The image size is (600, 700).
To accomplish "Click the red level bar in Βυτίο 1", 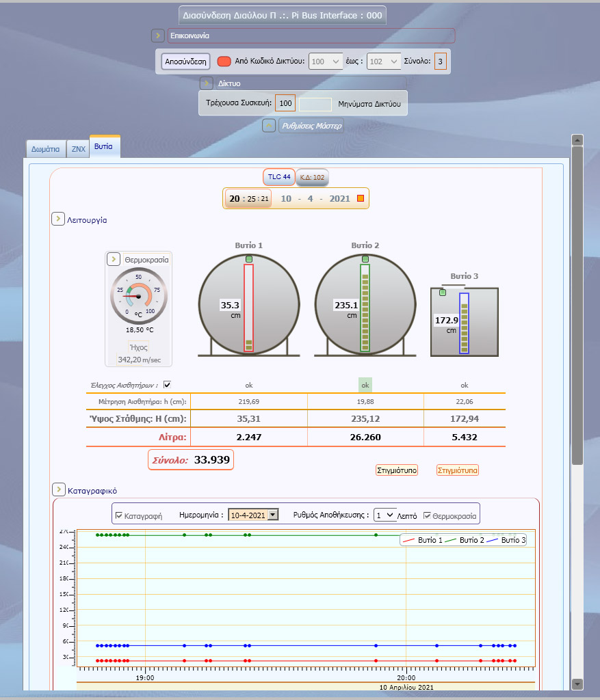I will pyautogui.click(x=249, y=308).
